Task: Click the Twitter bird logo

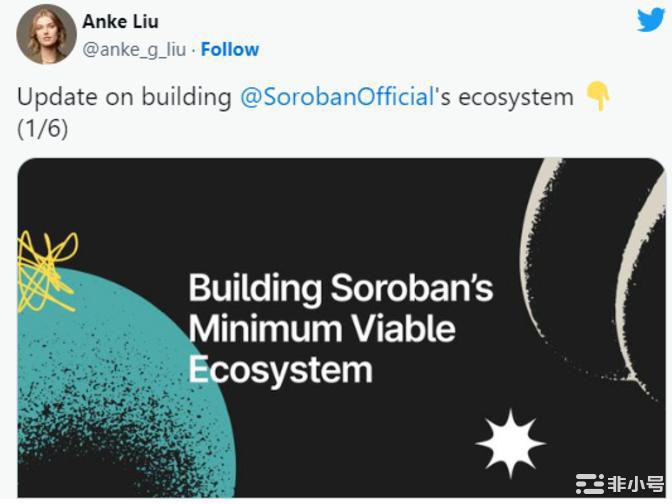Action: tap(650, 20)
